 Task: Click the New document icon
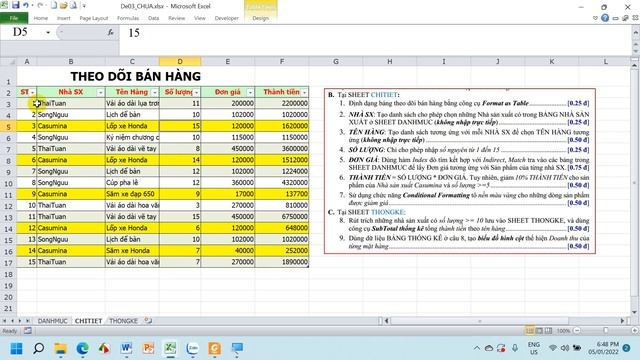[54, 5]
